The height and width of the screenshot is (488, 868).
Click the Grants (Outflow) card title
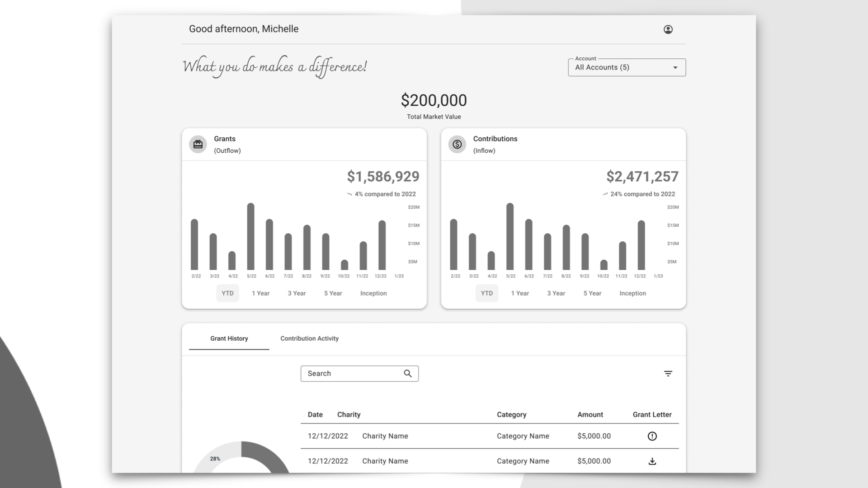click(x=227, y=144)
